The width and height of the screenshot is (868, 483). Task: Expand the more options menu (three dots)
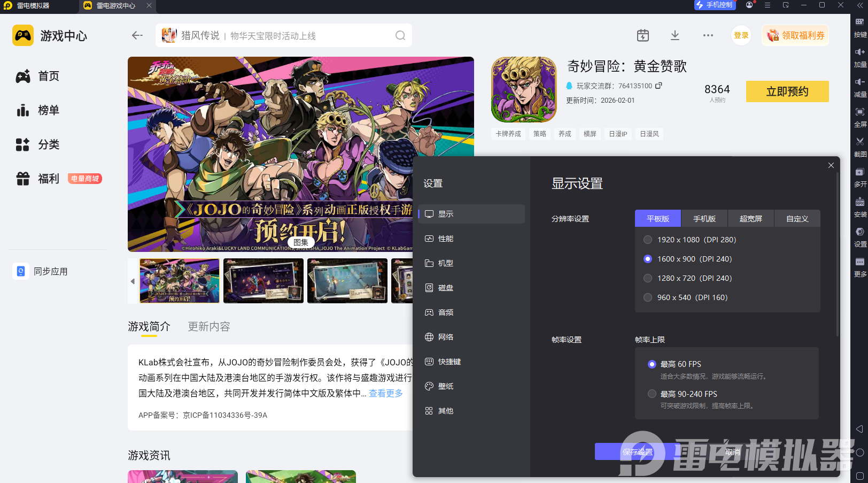coord(708,35)
